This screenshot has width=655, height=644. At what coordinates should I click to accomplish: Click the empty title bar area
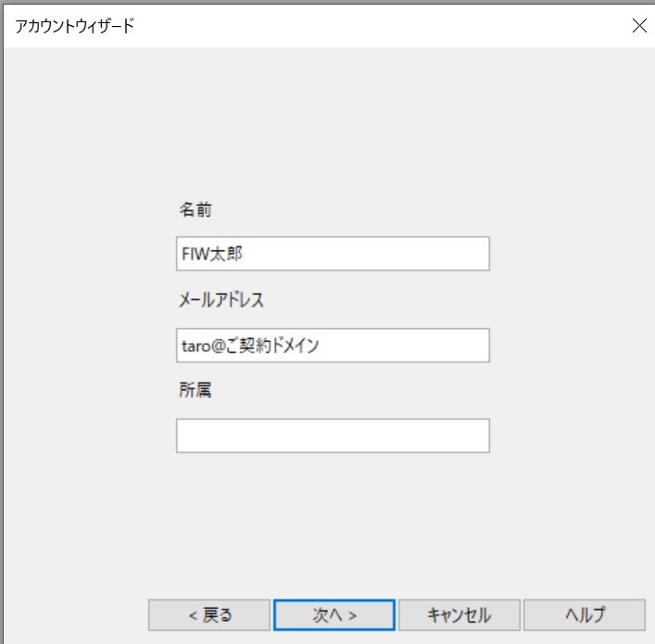pos(376,26)
